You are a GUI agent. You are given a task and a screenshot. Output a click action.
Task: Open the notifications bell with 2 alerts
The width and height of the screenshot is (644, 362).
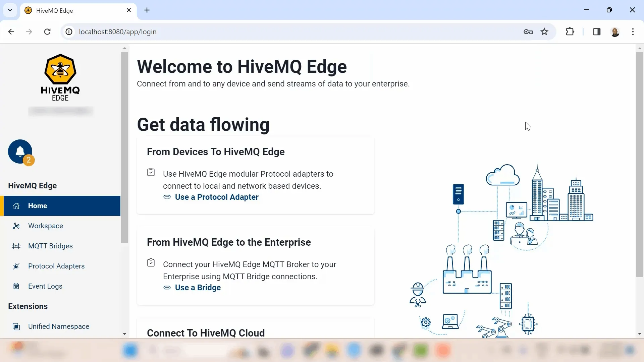[x=20, y=152]
